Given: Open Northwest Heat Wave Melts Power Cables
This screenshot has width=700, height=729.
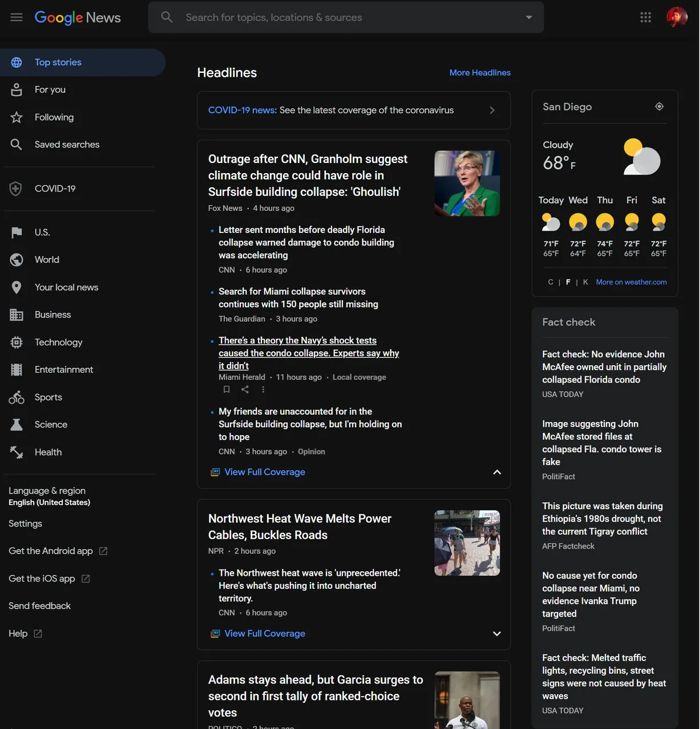Looking at the screenshot, I should click(x=300, y=527).
